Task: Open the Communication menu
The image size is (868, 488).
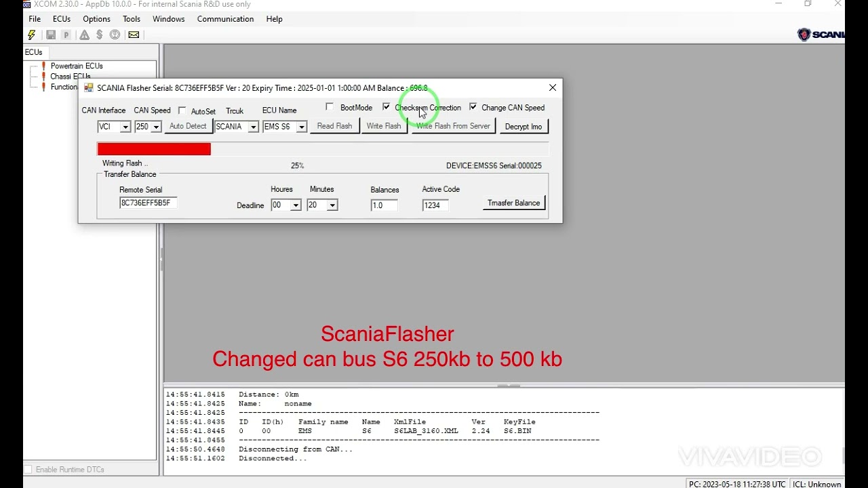Action: (x=225, y=19)
